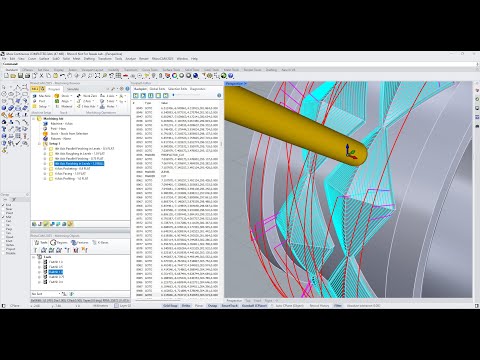Viewport: 480px width, 360px height.
Task: Click the second green toolpath step button
Action: [143, 95]
